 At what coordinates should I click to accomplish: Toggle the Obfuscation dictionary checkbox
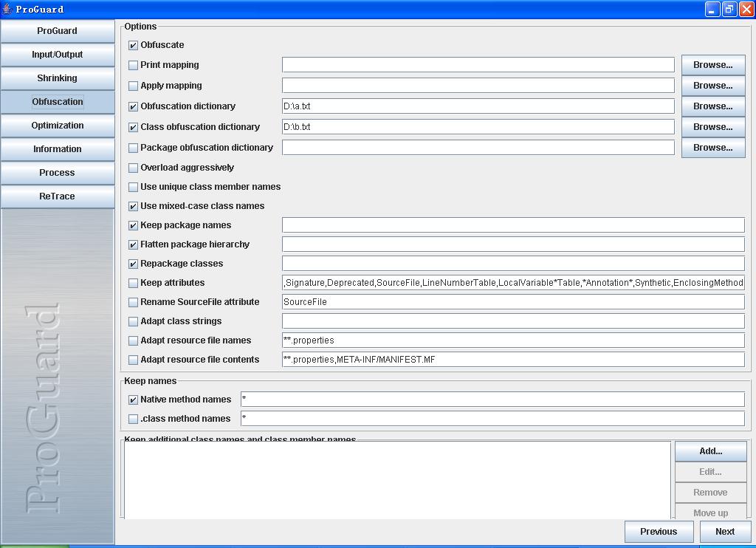pos(133,106)
